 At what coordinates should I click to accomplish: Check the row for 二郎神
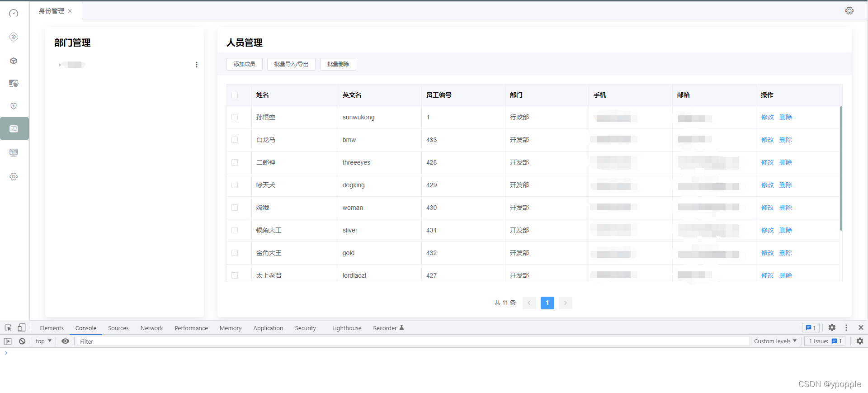pyautogui.click(x=235, y=162)
